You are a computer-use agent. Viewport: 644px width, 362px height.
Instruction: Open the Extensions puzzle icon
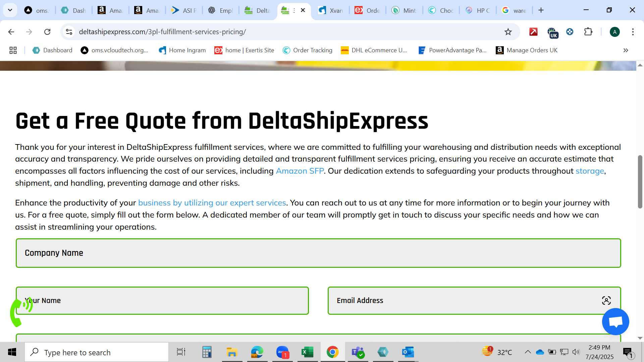[588, 32]
